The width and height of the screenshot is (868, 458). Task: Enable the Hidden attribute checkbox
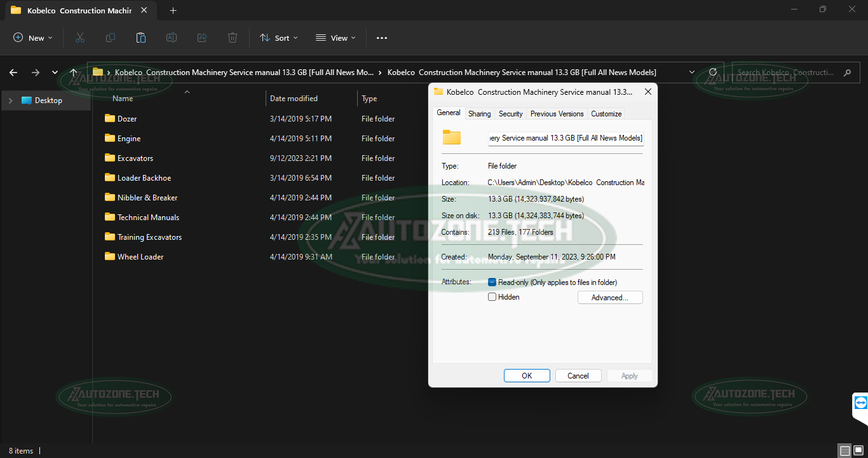coord(492,297)
